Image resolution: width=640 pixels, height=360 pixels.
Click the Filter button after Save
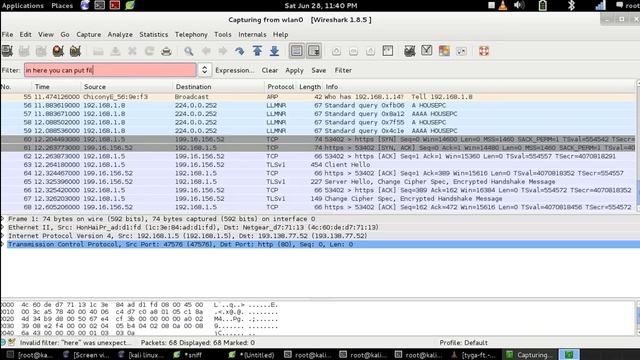pos(343,70)
